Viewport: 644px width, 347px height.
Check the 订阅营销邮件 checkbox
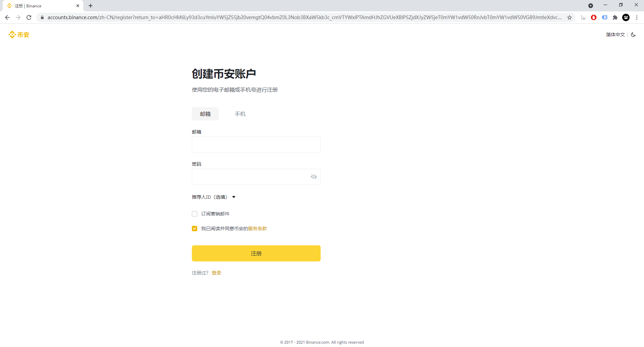[195, 214]
